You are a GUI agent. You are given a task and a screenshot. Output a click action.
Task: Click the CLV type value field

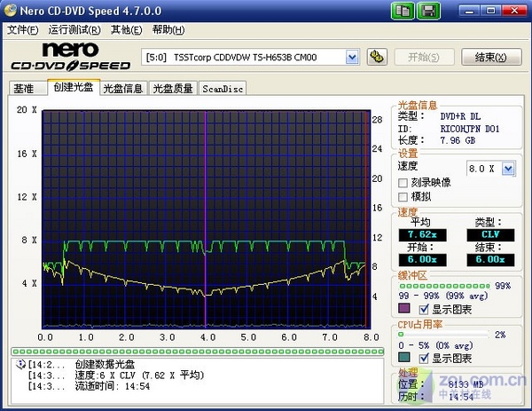coord(490,234)
